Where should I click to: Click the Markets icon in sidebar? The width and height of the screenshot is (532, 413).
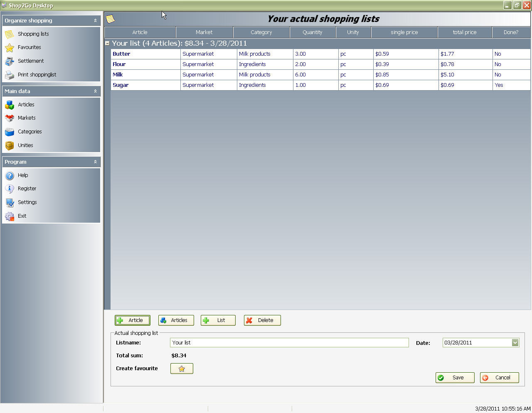click(10, 118)
